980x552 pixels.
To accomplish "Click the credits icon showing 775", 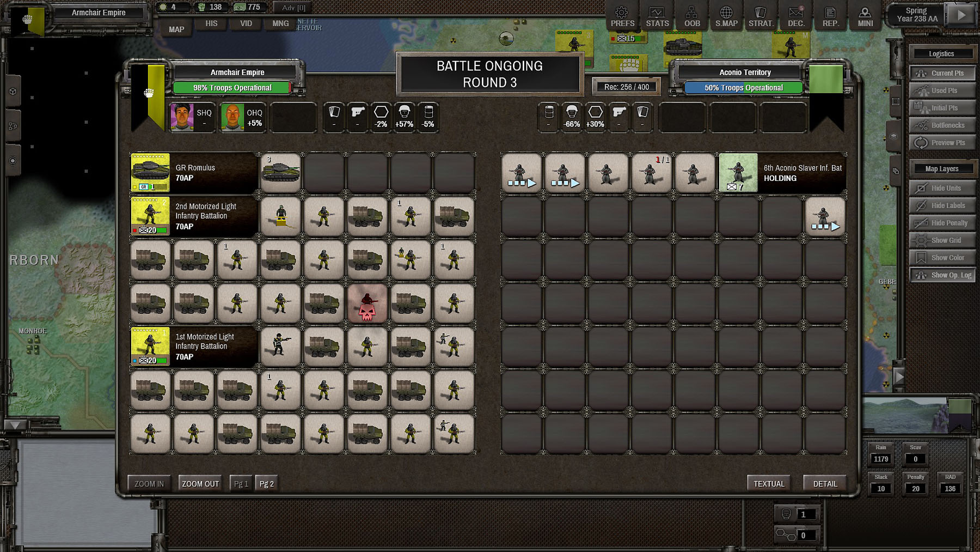I will point(240,7).
